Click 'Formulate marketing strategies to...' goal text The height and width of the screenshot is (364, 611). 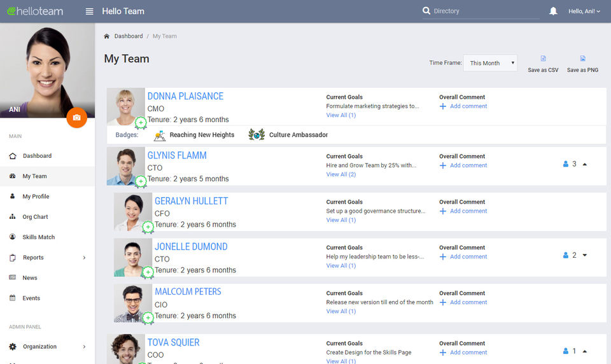point(372,106)
